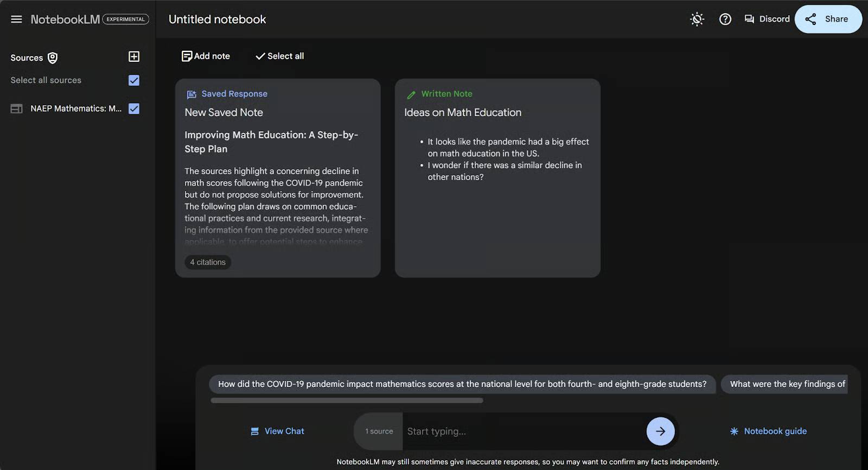The width and height of the screenshot is (868, 470).
Task: Click the add source plus icon
Action: point(134,57)
